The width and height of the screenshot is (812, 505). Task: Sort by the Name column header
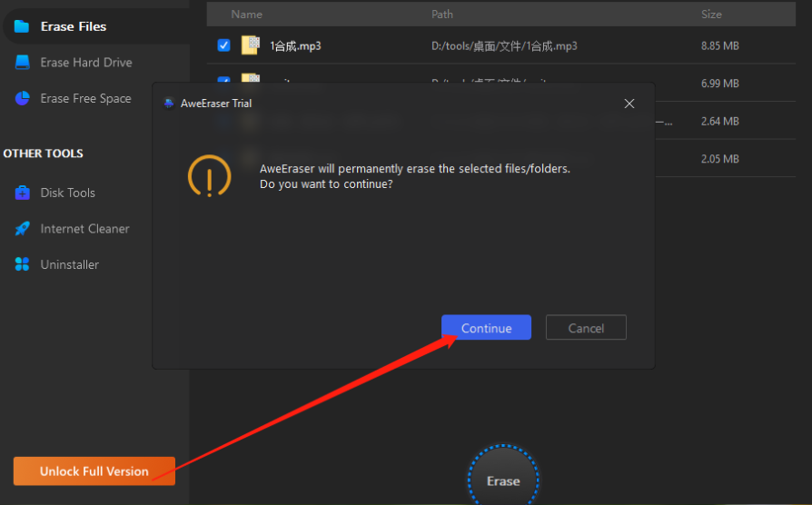click(x=246, y=14)
